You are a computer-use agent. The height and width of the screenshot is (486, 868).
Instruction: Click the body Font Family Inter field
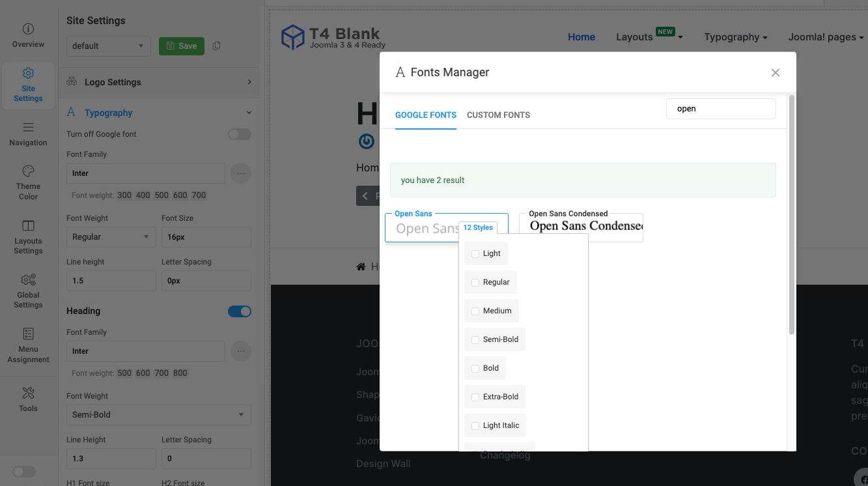[x=146, y=173]
